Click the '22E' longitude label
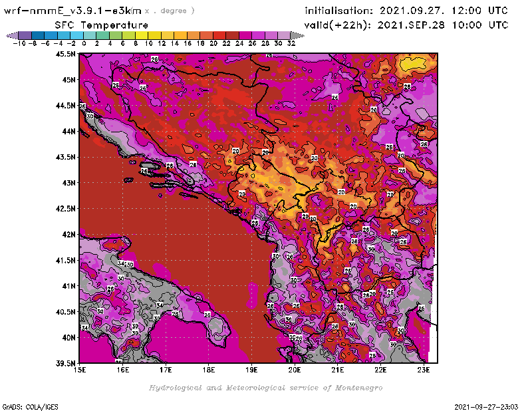532x411 pixels. pos(380,370)
